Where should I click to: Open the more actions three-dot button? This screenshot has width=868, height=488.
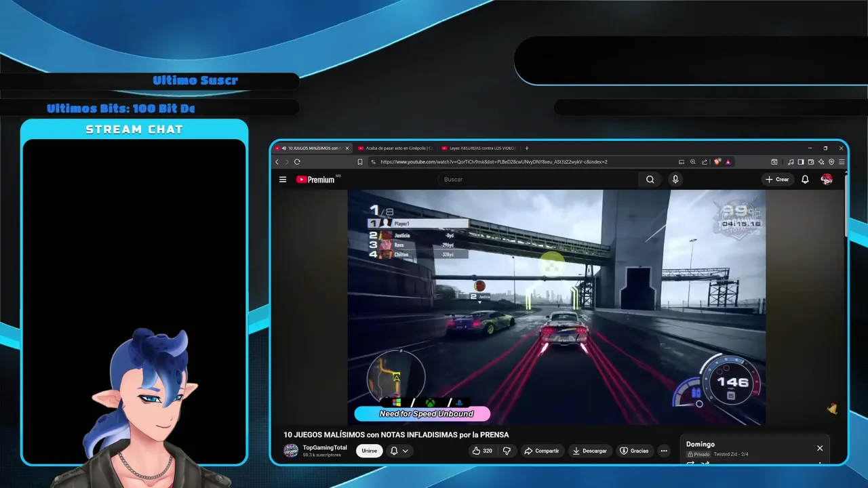tap(664, 451)
